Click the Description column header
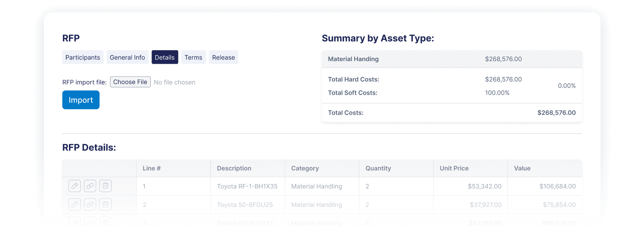This screenshot has width=644, height=229. (234, 168)
